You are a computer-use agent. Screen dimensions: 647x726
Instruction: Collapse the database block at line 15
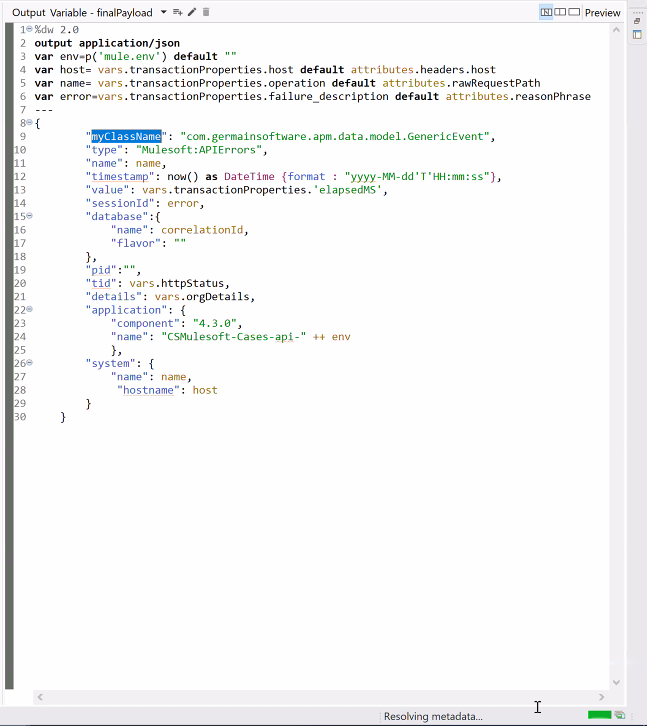(x=29, y=216)
